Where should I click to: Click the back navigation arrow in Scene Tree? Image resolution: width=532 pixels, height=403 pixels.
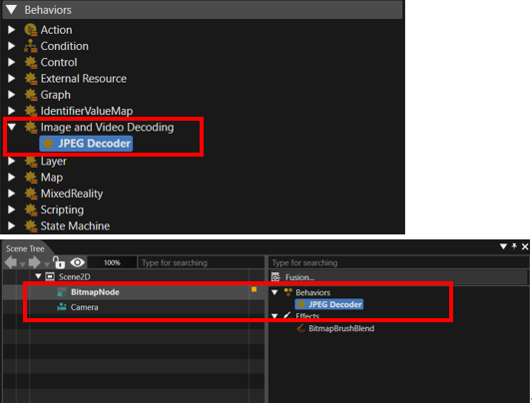click(x=11, y=262)
